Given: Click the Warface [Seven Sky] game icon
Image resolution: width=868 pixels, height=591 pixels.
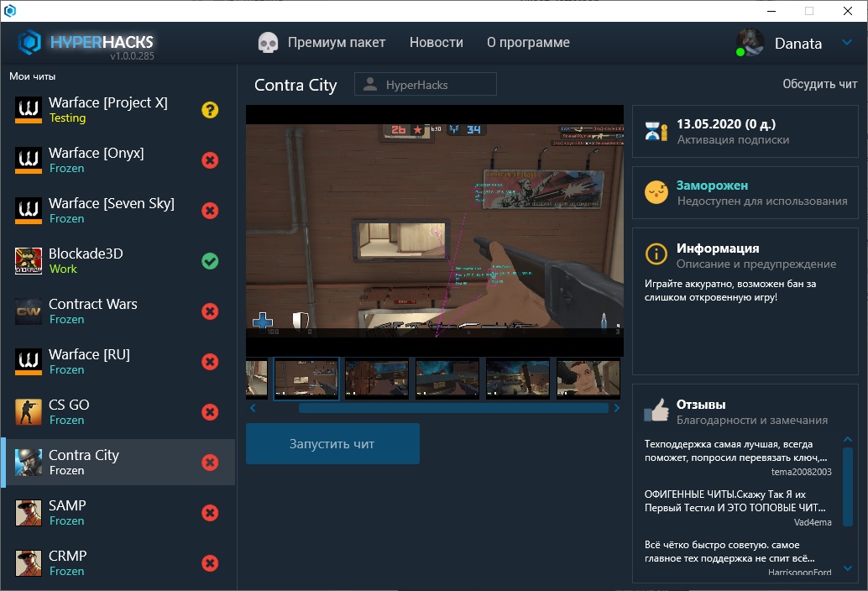Looking at the screenshot, I should pos(29,210).
